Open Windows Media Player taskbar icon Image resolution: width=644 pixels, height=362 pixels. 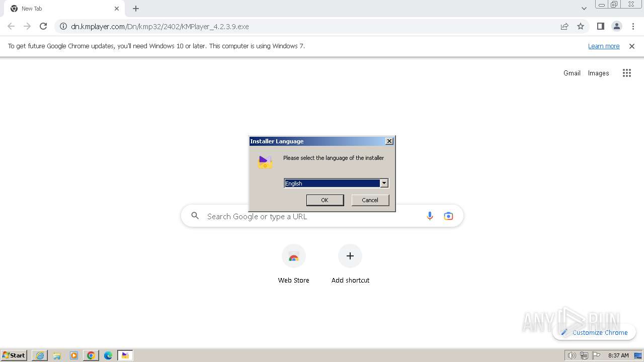coord(74,355)
